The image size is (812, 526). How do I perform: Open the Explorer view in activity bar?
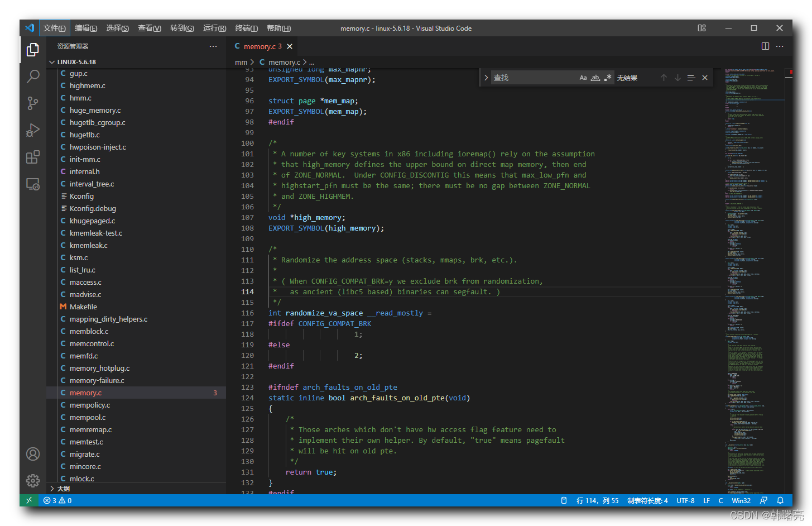coord(33,50)
